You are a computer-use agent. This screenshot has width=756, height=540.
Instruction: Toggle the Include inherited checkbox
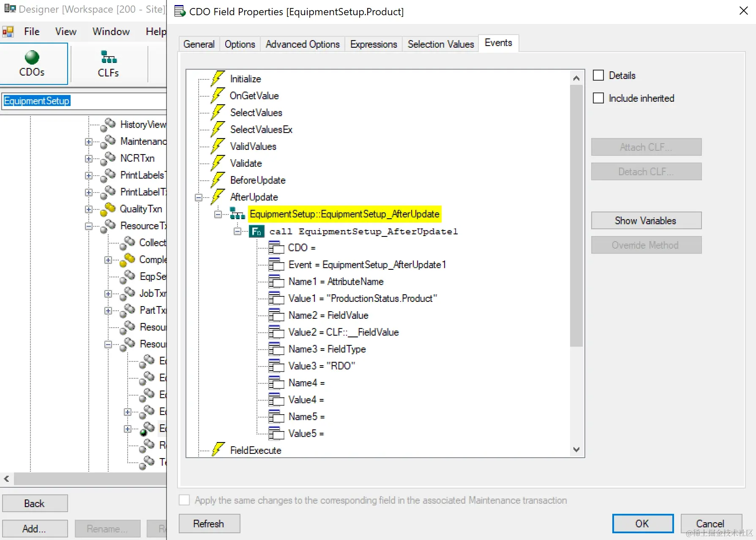(x=598, y=98)
